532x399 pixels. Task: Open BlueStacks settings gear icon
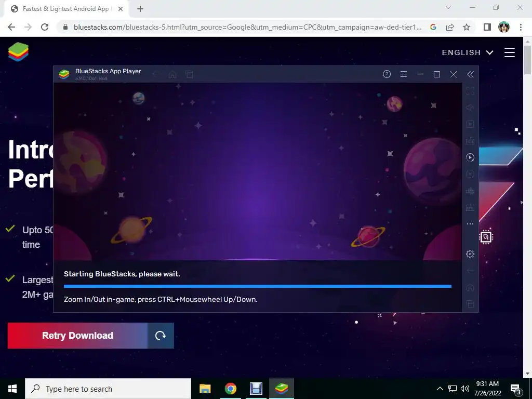470,254
